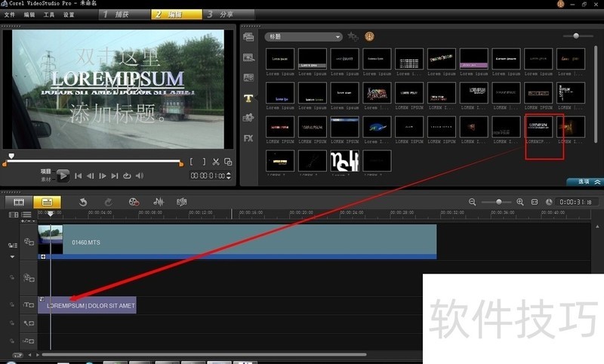
Task: Select the 2 编辑 step tab
Action: (x=177, y=14)
